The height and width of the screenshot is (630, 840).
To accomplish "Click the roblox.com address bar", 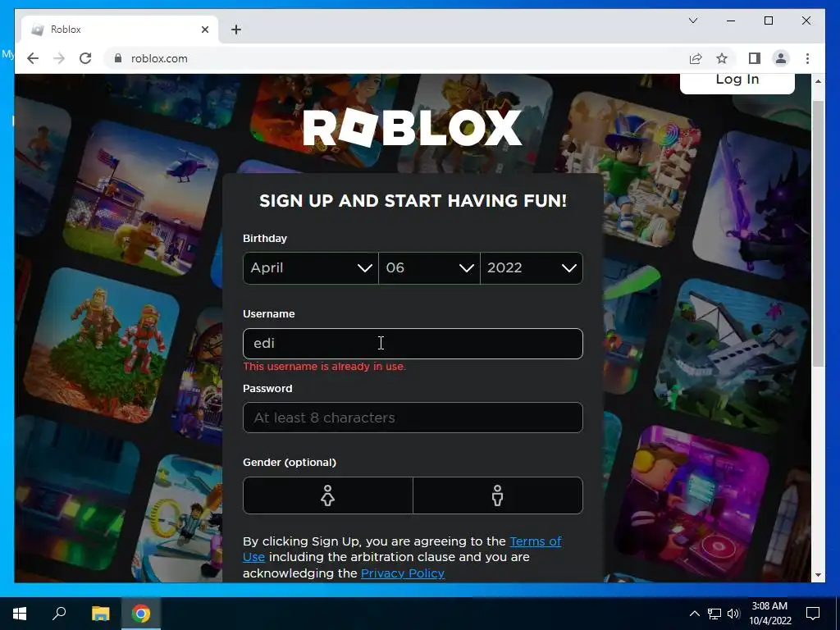I will coord(396,58).
